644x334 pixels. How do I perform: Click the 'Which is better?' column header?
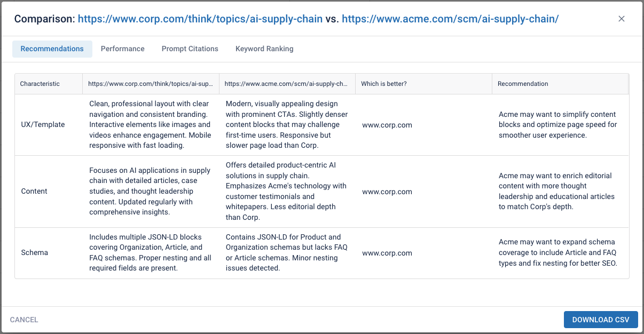pyautogui.click(x=383, y=84)
